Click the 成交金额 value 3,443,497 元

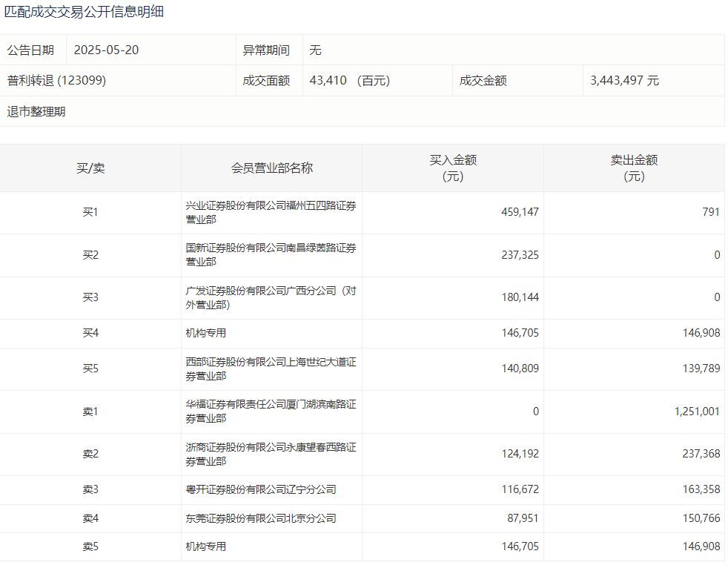pos(624,81)
